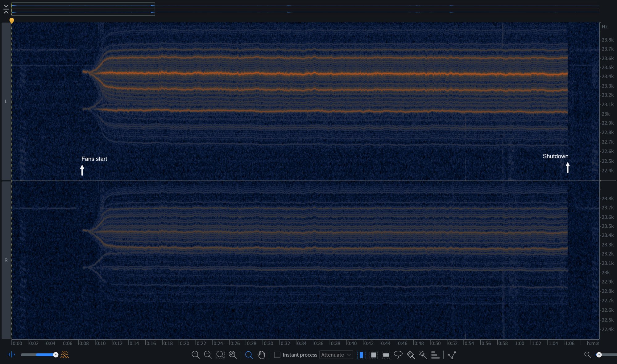The width and height of the screenshot is (617, 364).
Task: Click the frequency zoom out icon at bottom right
Action: pyautogui.click(x=587, y=355)
